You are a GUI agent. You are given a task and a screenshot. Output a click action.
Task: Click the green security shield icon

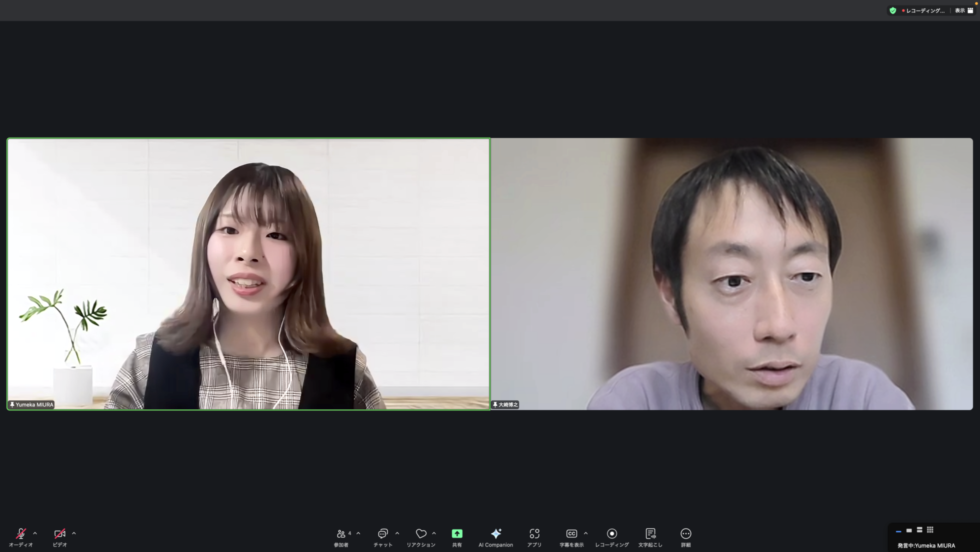point(893,10)
